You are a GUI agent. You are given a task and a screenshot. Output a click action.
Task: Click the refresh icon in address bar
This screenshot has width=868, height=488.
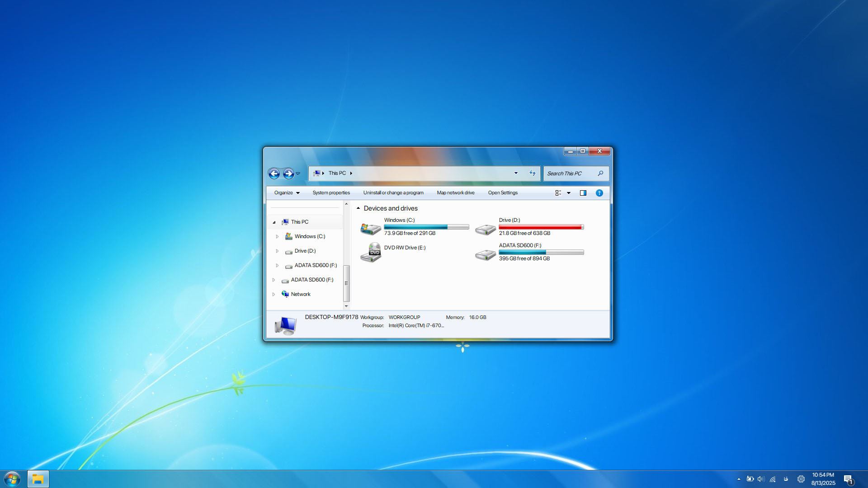(x=533, y=173)
